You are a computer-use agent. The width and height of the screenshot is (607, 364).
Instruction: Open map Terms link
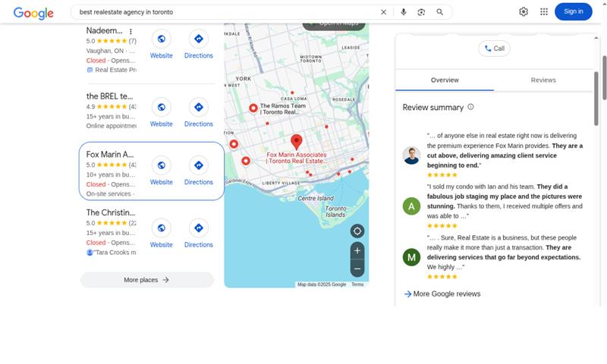click(357, 284)
